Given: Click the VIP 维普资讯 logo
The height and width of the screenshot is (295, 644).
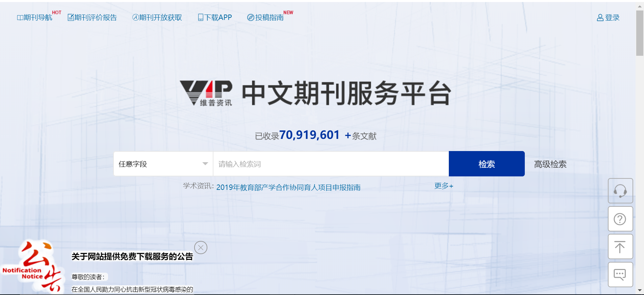Looking at the screenshot, I should (206, 93).
